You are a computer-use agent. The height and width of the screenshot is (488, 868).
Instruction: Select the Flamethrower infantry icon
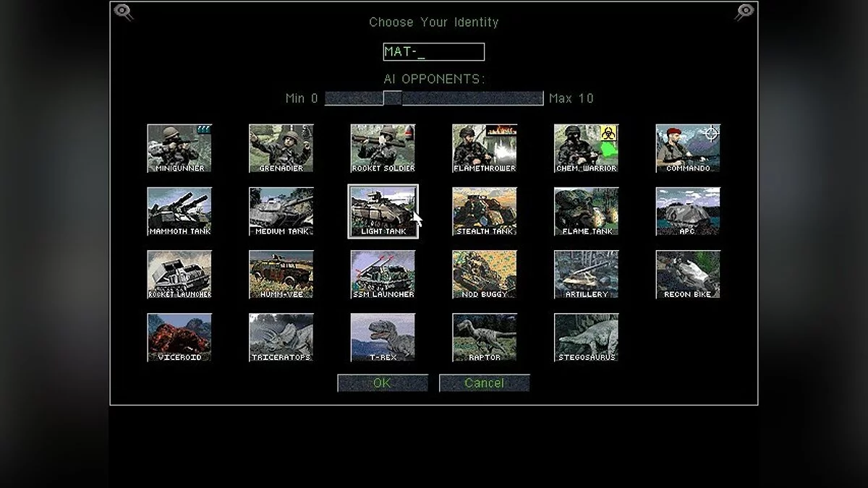485,148
